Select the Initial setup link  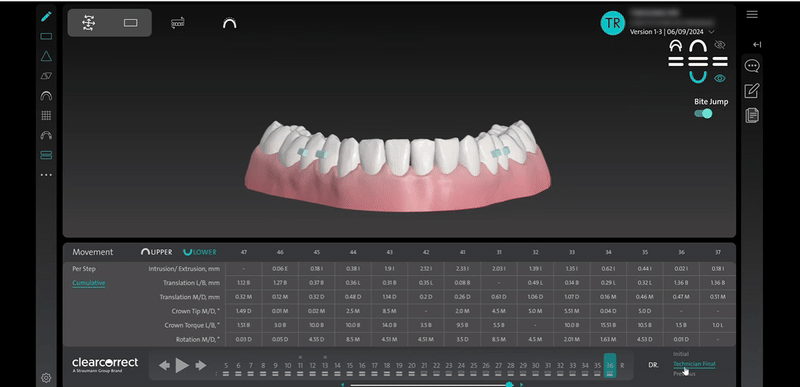tap(681, 354)
